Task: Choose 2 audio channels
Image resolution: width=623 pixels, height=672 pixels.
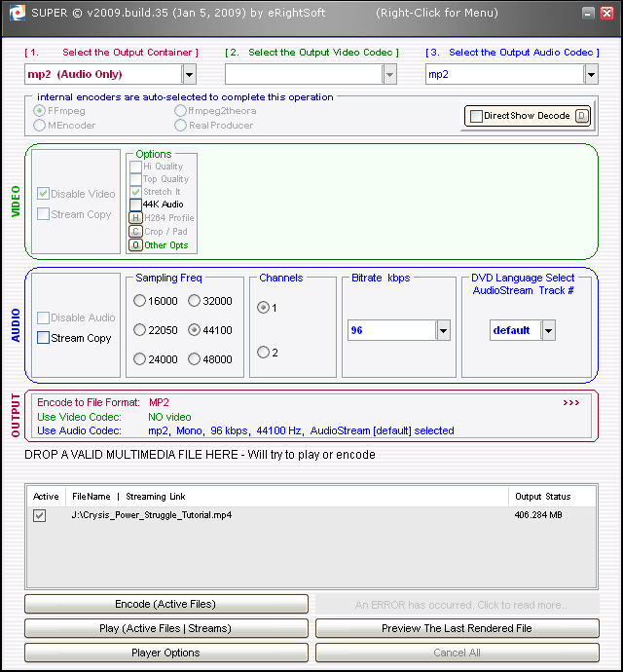Action: (x=264, y=353)
